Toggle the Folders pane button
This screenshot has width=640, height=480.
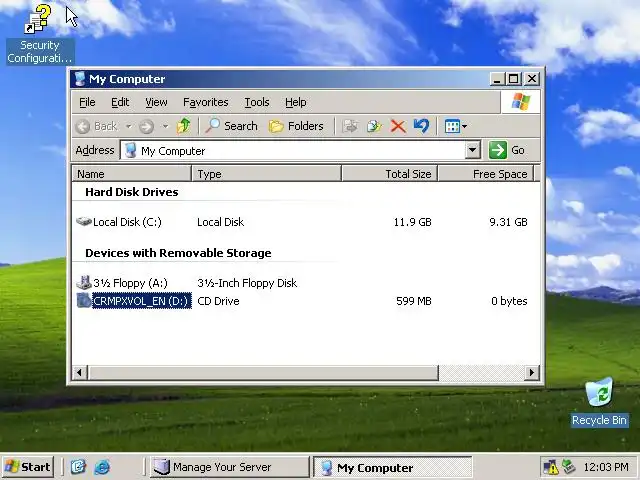pos(296,126)
